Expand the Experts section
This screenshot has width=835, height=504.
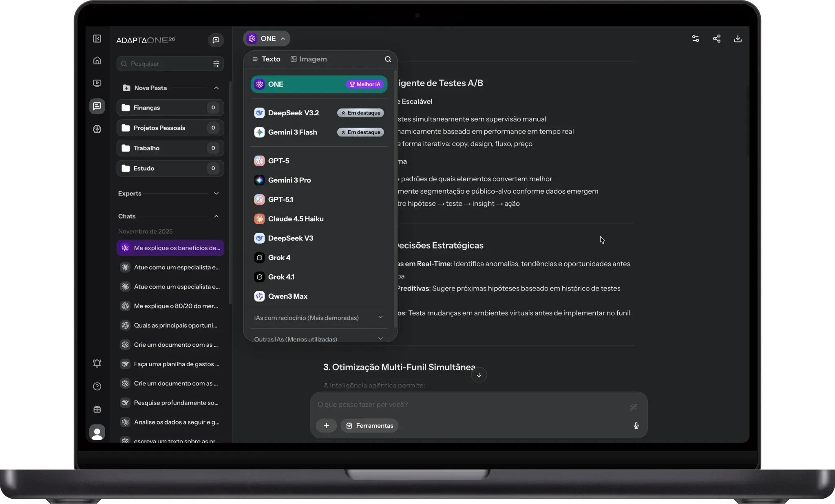coord(216,194)
